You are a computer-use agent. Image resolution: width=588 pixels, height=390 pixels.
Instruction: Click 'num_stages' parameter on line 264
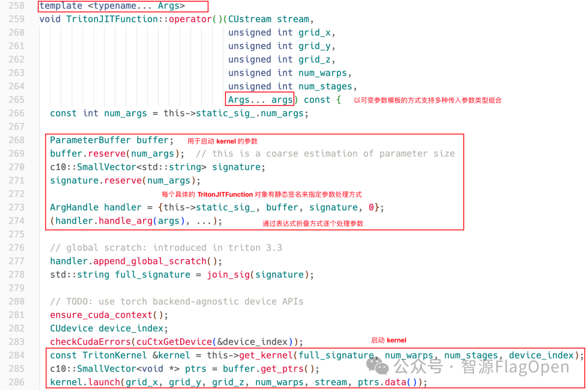(x=326, y=86)
